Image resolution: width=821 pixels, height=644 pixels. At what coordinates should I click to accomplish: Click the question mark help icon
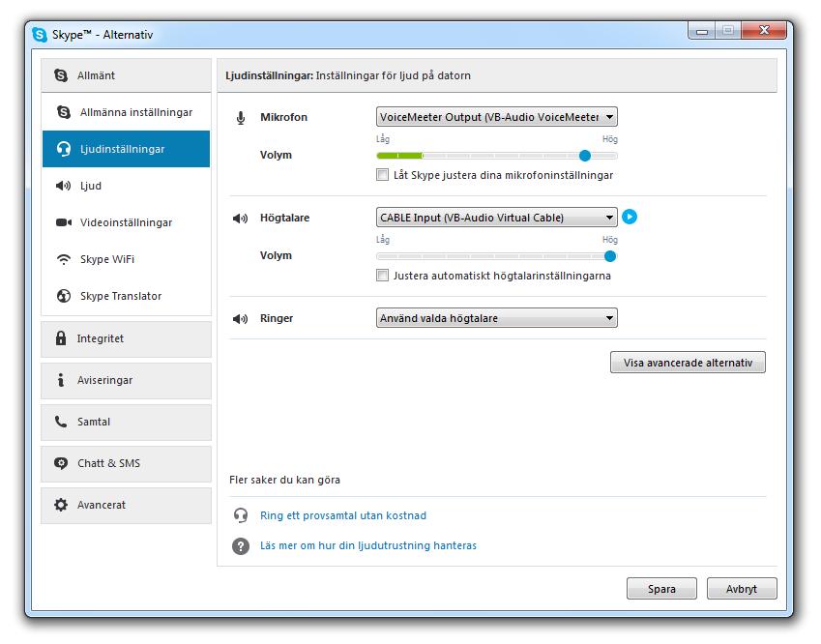point(241,546)
